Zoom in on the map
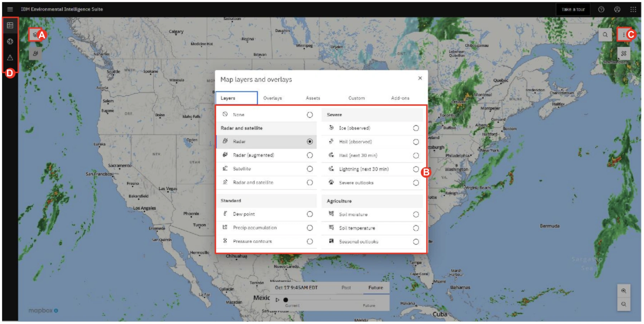Viewport: 644px width, 324px height. click(624, 291)
